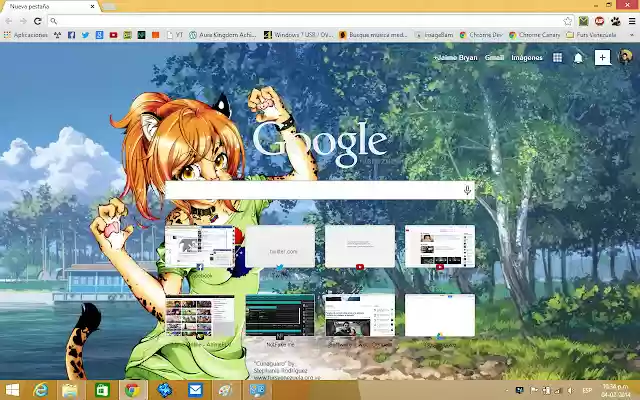Open the Facebook most-visited thumbnail
640x400 pixels.
[x=200, y=246]
